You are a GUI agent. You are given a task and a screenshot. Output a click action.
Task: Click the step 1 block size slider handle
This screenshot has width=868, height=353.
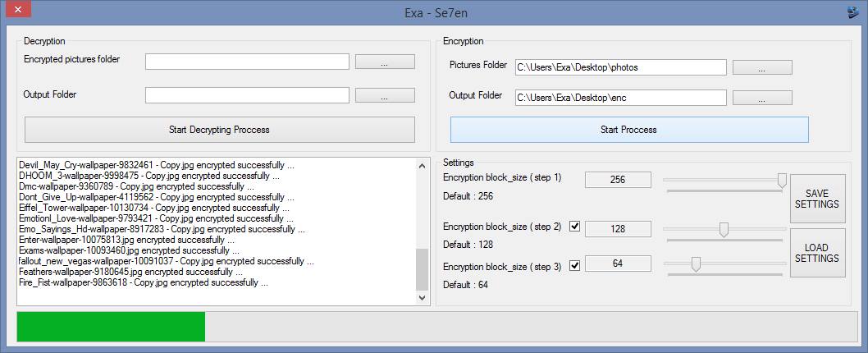click(782, 180)
